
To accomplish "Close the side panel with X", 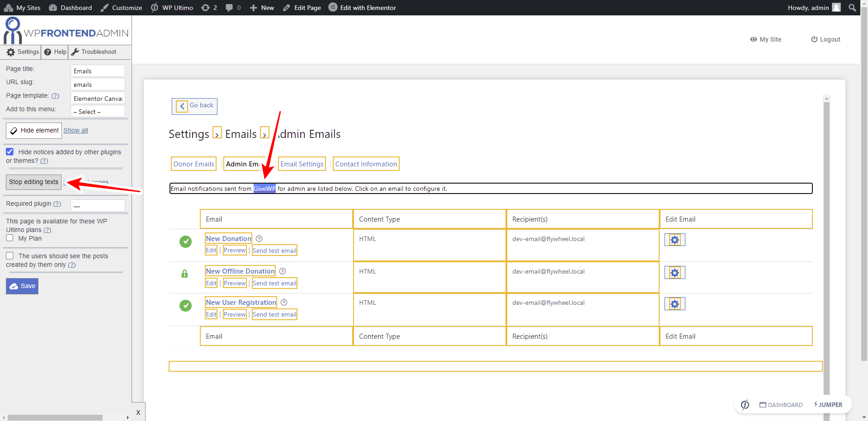I will tap(138, 412).
